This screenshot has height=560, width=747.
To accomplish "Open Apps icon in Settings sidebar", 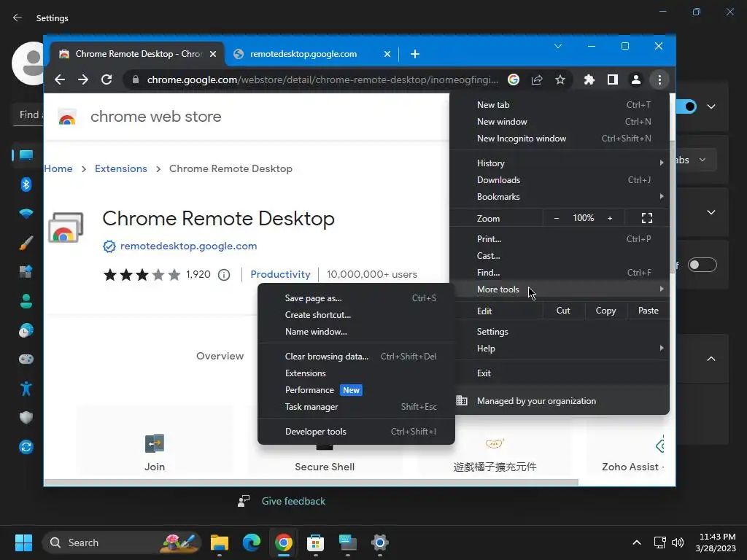I will click(26, 271).
